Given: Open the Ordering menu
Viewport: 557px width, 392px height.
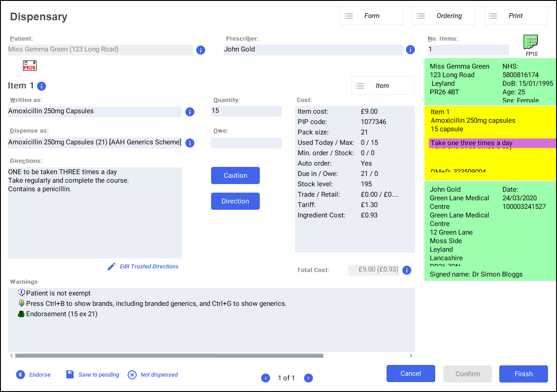Looking at the screenshot, I should (x=443, y=16).
